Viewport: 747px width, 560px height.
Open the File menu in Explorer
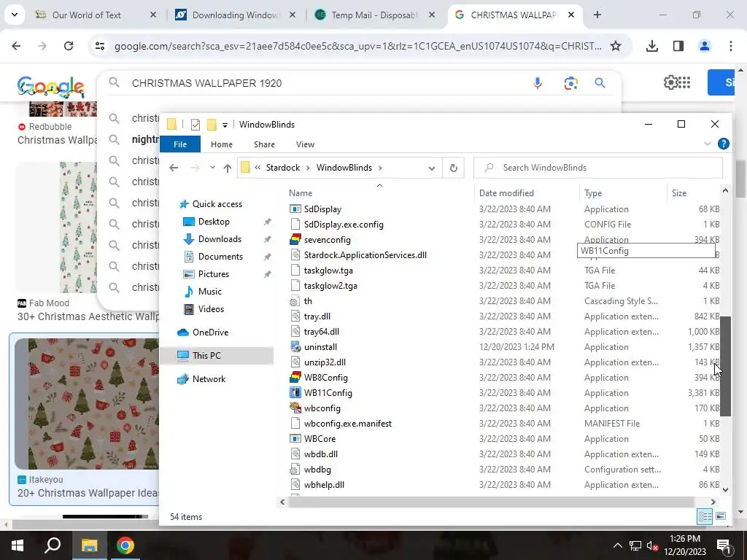click(x=180, y=144)
